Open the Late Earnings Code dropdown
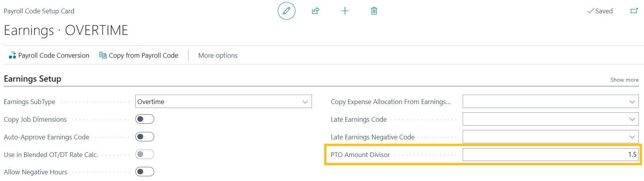The image size is (644, 181). click(x=632, y=119)
